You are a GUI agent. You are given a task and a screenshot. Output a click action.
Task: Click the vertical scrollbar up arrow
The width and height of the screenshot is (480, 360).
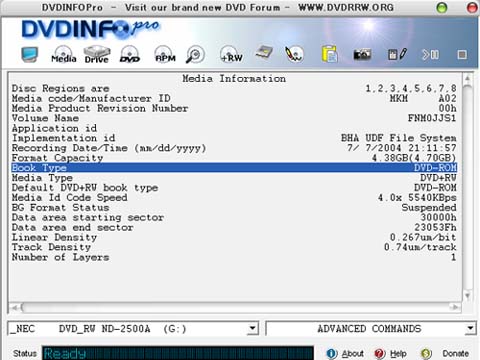coord(467,78)
